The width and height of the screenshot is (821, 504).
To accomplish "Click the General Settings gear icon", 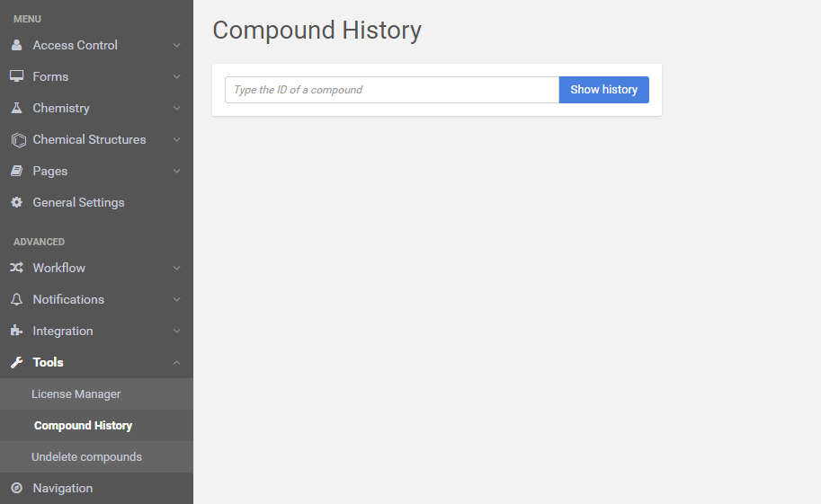I will tap(16, 202).
